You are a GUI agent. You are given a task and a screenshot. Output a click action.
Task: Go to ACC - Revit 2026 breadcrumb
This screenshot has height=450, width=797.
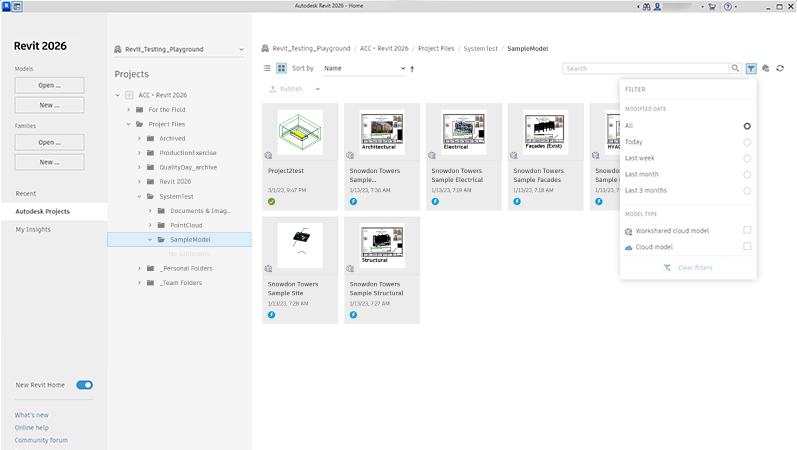(384, 48)
